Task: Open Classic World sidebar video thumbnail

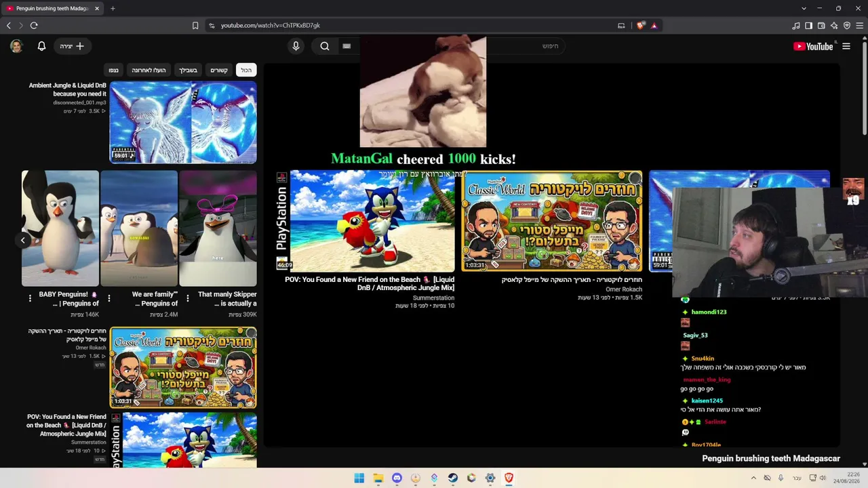Action: tap(183, 368)
